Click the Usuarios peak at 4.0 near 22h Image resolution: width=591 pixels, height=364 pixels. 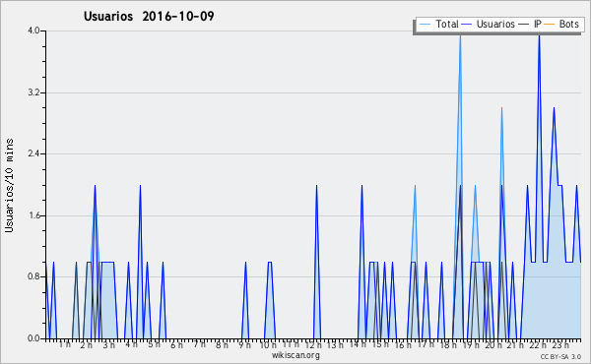point(539,36)
